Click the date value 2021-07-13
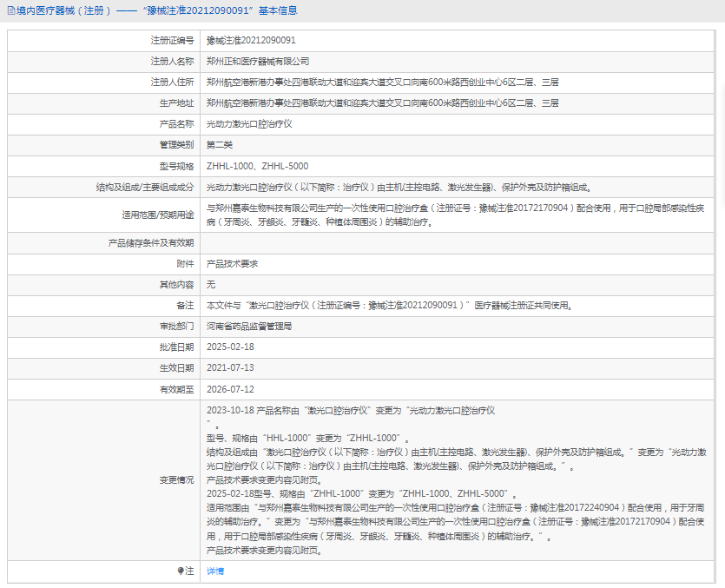 [230, 368]
